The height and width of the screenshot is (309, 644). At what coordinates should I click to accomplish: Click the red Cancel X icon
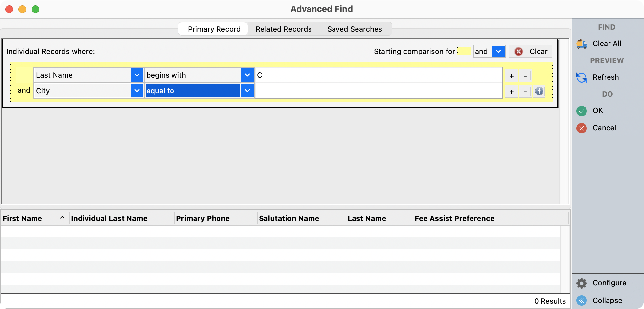pyautogui.click(x=582, y=128)
